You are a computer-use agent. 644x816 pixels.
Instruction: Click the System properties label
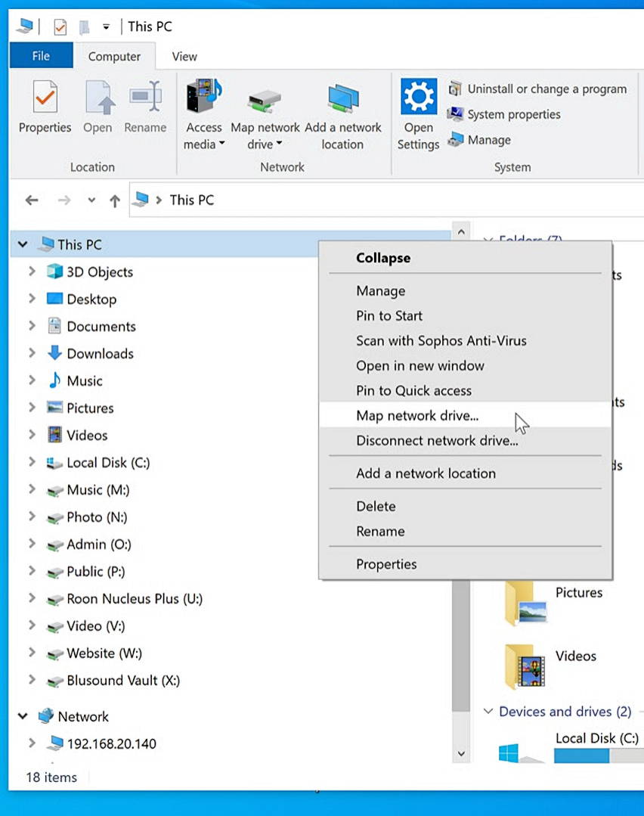[514, 114]
